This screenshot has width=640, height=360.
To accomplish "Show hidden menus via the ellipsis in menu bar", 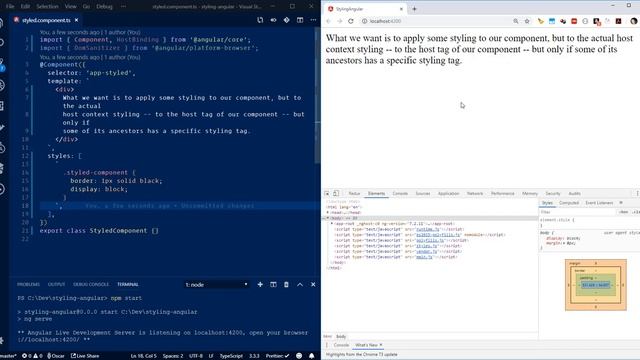I will tap(123, 7).
